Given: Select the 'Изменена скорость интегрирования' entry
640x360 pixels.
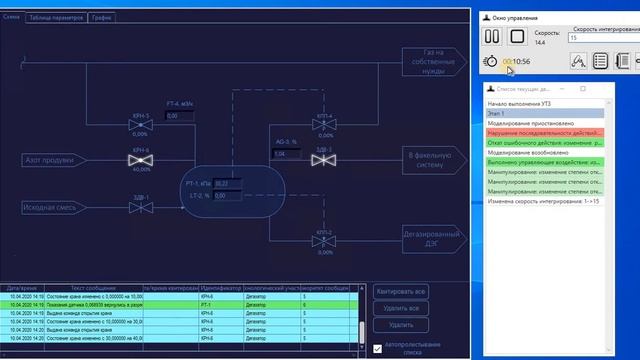Looking at the screenshot, I should click(x=545, y=202).
